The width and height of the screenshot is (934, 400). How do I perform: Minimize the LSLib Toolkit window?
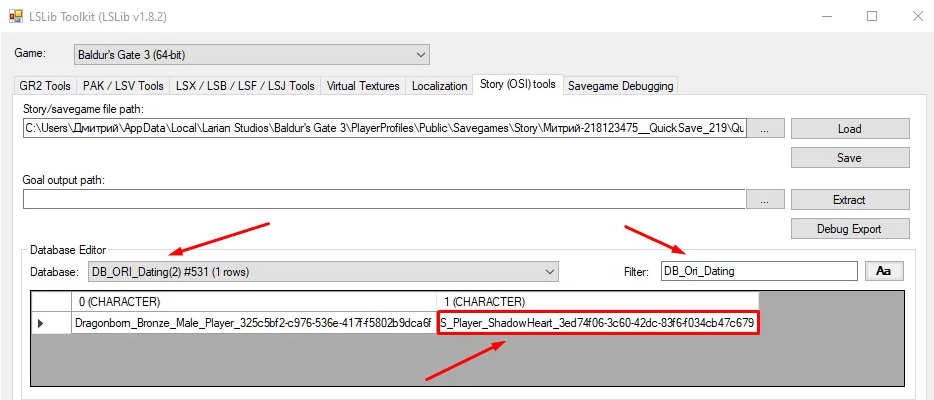[826, 17]
